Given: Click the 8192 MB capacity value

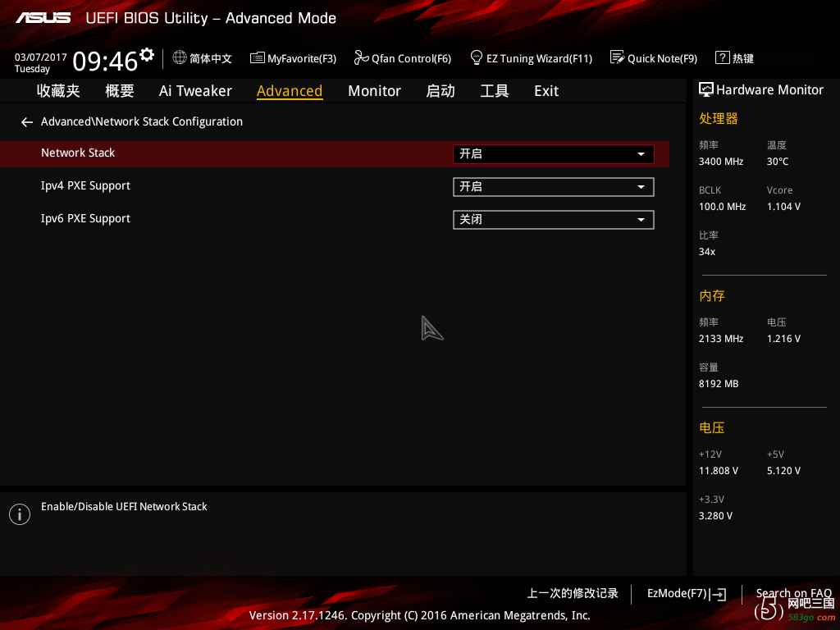Looking at the screenshot, I should click(x=719, y=384).
